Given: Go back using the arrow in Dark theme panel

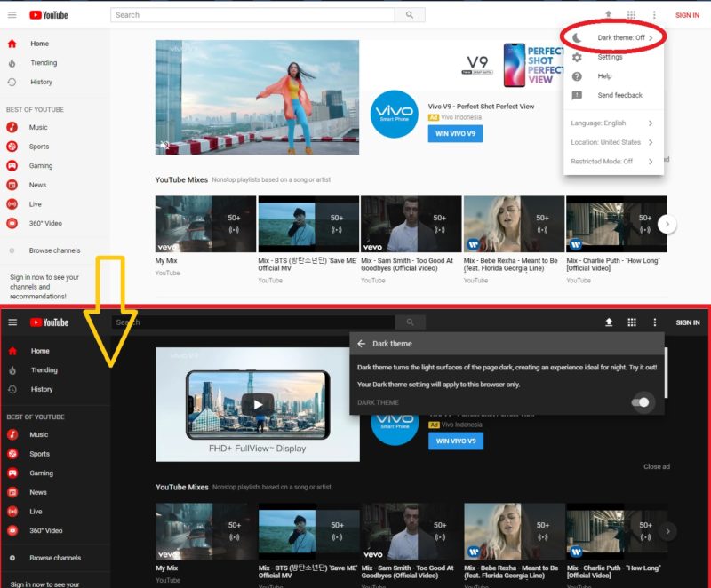Looking at the screenshot, I should click(x=362, y=344).
